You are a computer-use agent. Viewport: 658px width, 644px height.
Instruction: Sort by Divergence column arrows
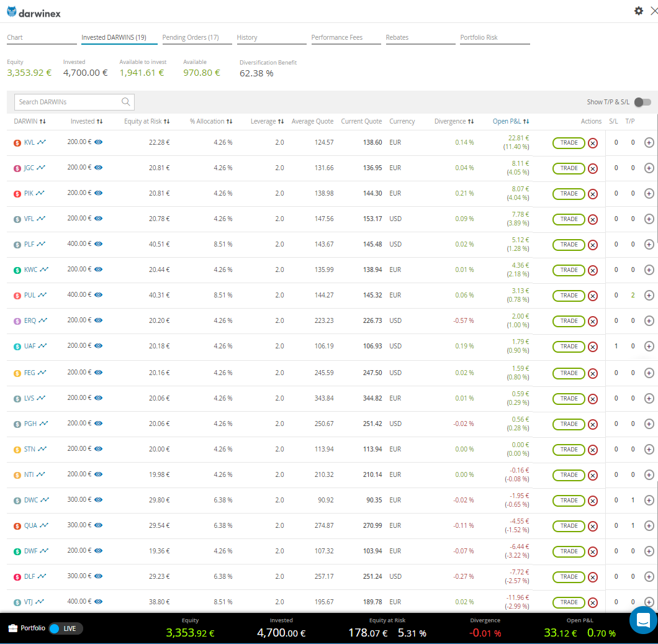click(x=471, y=121)
